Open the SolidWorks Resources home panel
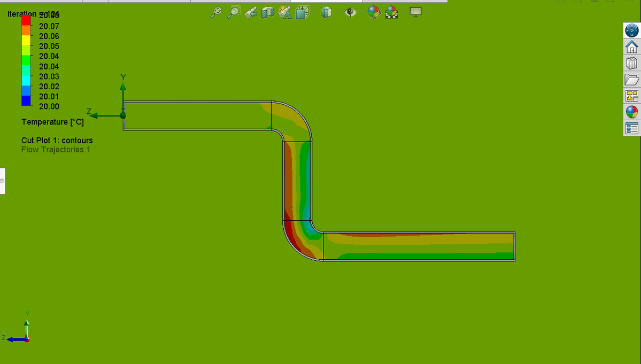Viewport: 641px width, 364px height. coord(631,47)
